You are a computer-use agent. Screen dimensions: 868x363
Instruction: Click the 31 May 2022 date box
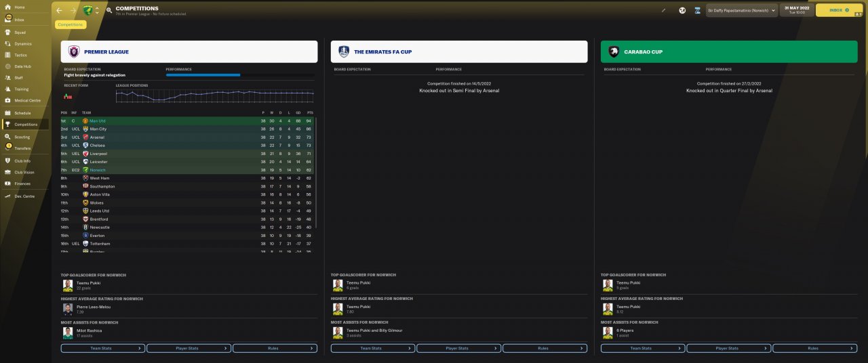(796, 10)
